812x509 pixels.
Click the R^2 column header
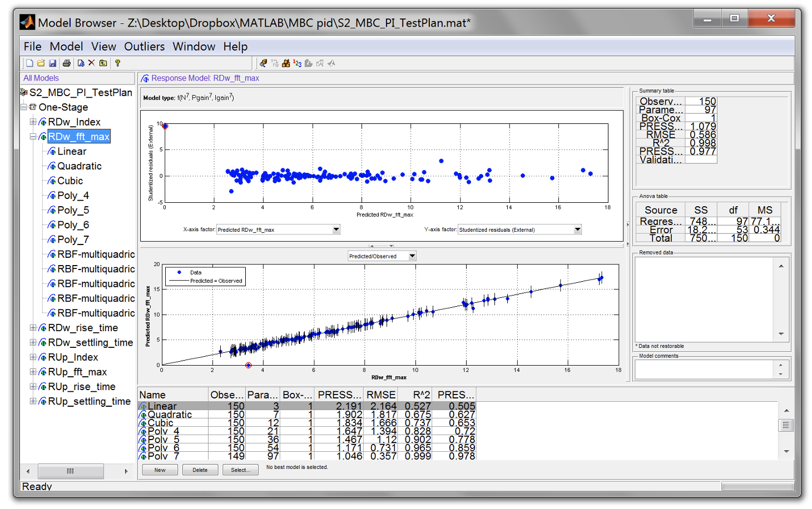click(415, 395)
